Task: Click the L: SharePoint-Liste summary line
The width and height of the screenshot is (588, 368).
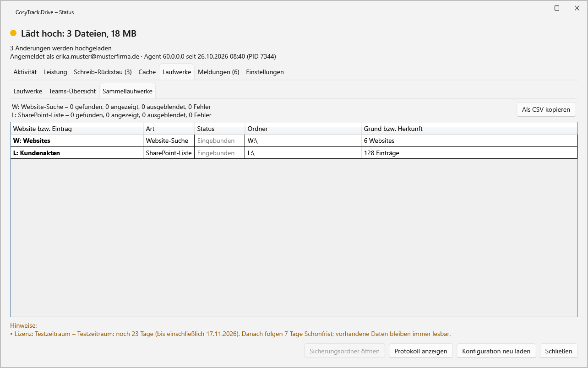Action: pyautogui.click(x=112, y=115)
